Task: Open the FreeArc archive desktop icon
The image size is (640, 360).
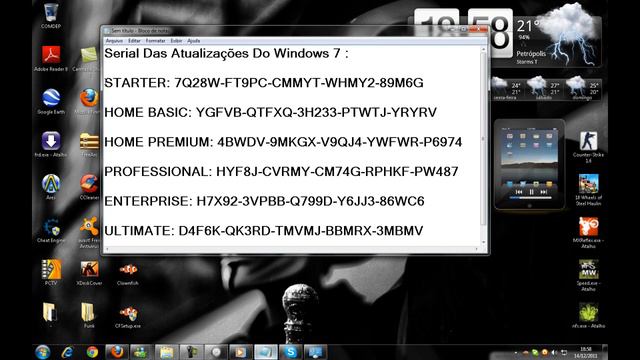Action: (89, 144)
